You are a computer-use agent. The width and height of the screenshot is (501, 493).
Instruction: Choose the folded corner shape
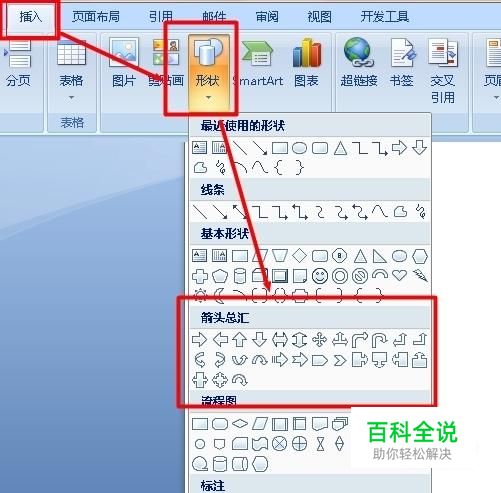coord(300,276)
